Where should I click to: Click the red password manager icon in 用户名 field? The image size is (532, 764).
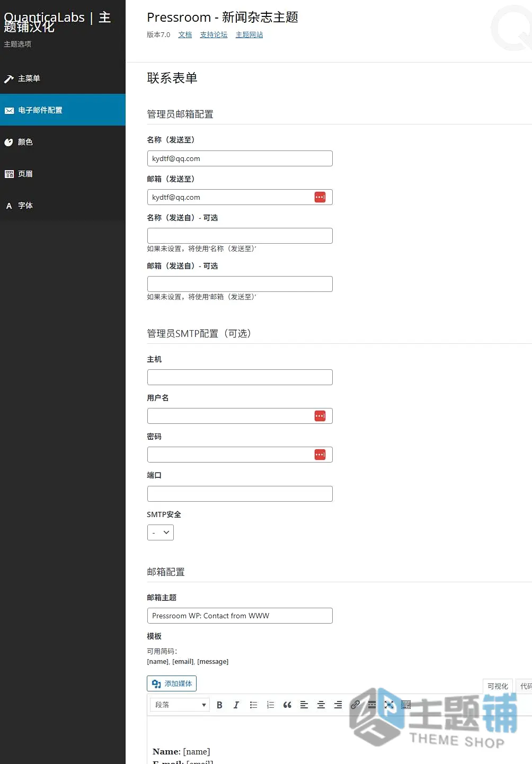pyautogui.click(x=320, y=416)
